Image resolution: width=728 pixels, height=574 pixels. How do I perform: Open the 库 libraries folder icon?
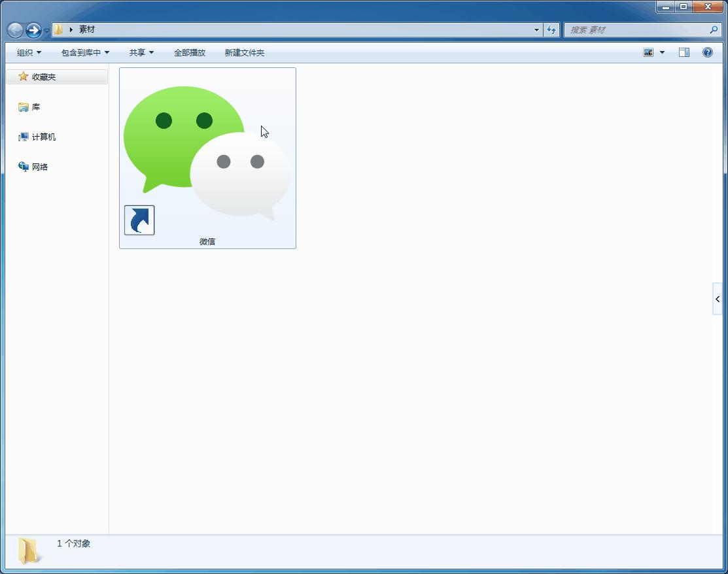tap(23, 107)
